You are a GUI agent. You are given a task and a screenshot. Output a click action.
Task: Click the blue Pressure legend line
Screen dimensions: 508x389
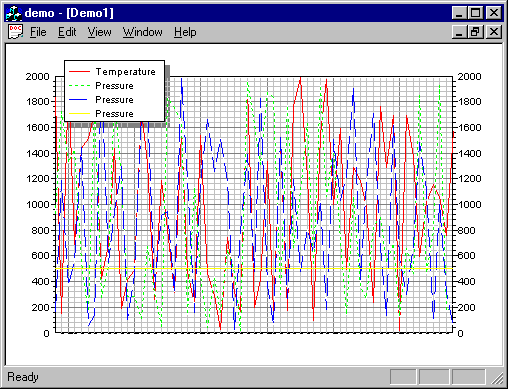click(x=79, y=100)
